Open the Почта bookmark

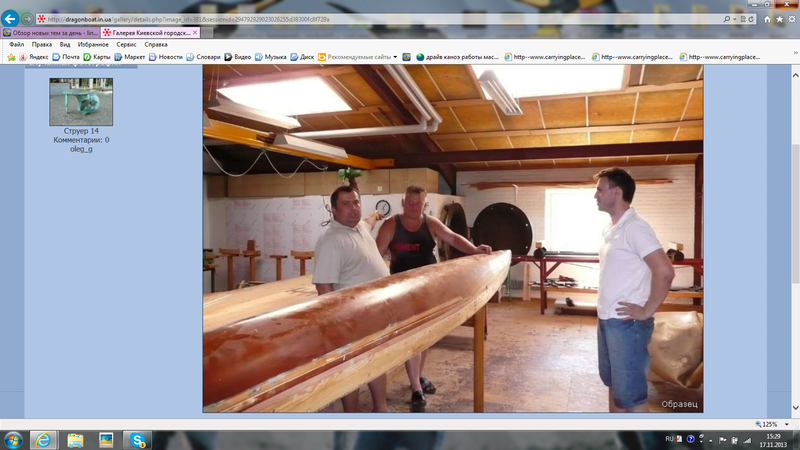tap(66, 57)
